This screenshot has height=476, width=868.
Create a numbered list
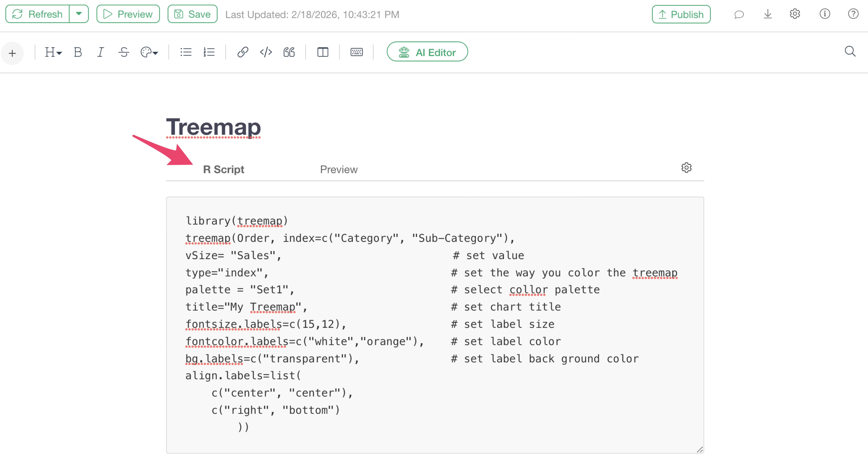[x=209, y=52]
